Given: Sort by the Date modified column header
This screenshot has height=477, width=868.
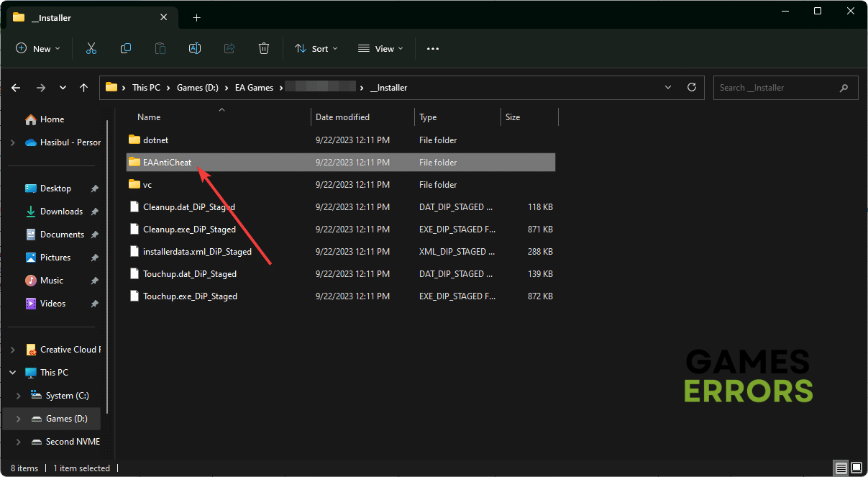Looking at the screenshot, I should 342,117.
